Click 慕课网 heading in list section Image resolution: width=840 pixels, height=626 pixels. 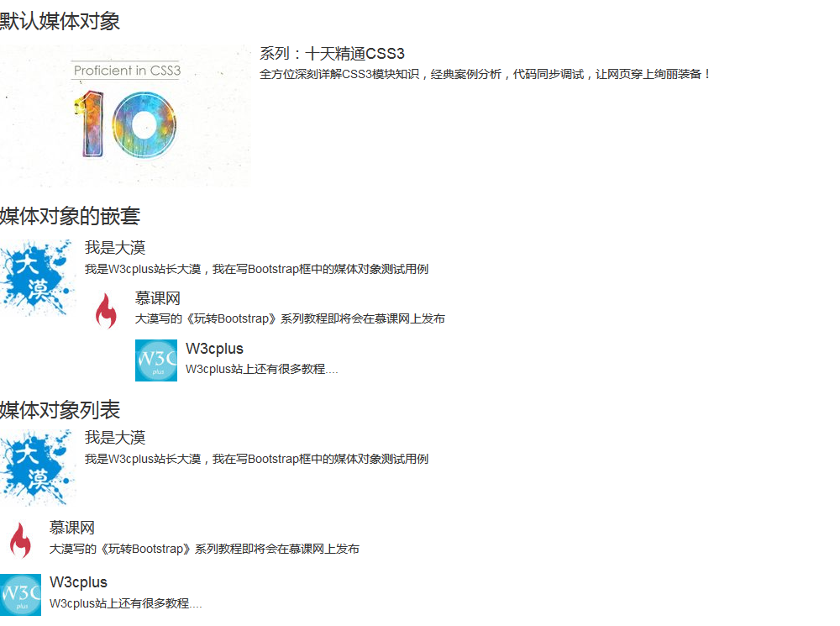(x=71, y=528)
